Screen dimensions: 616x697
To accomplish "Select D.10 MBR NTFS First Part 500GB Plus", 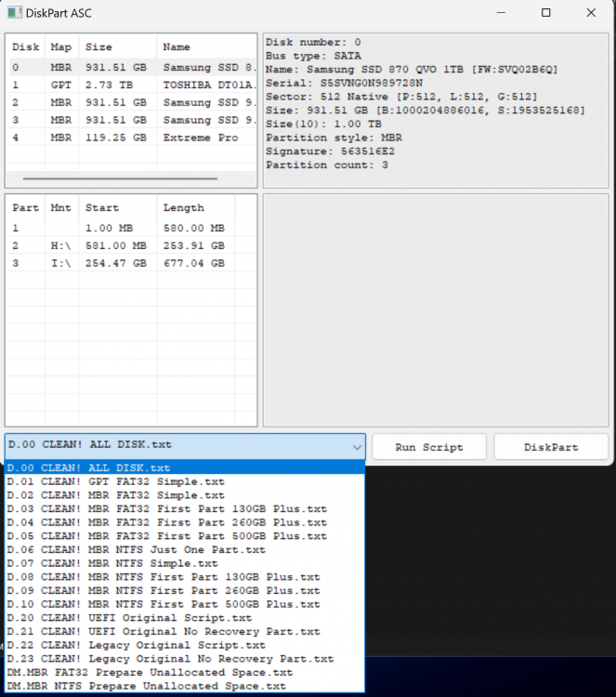I will [x=185, y=605].
